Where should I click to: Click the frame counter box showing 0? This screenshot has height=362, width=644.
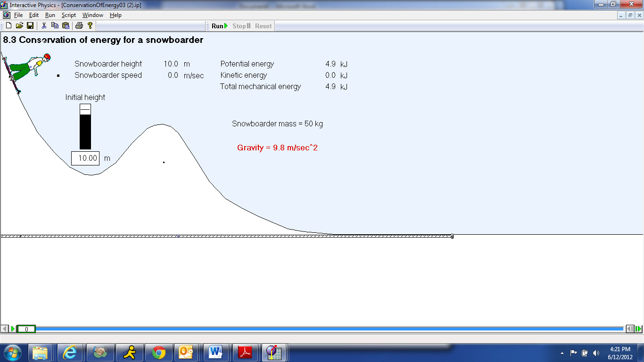[x=26, y=329]
